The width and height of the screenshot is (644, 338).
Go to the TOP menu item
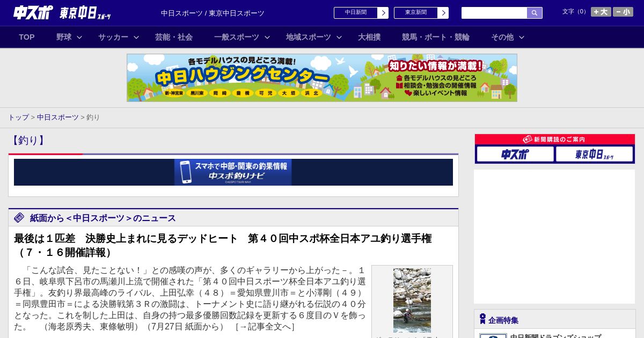[27, 37]
